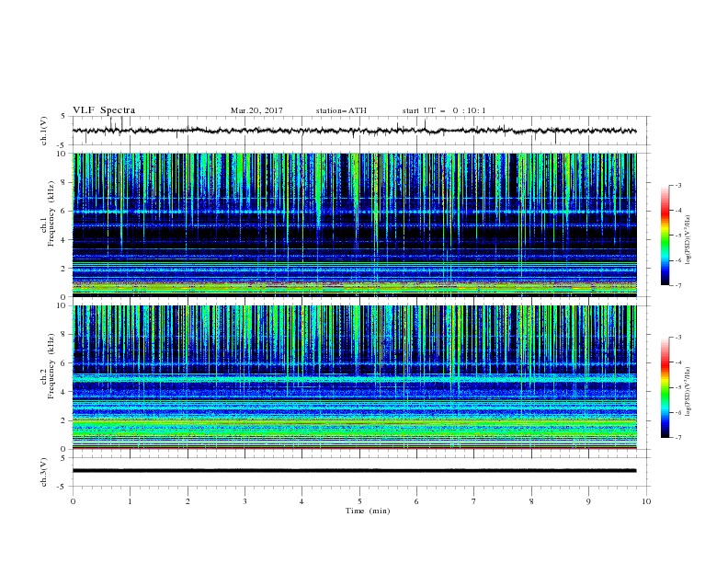Viewport: 728px width, 563px height.
Task: Click the "VLF Spectra" plot title
Action: pyautogui.click(x=104, y=110)
